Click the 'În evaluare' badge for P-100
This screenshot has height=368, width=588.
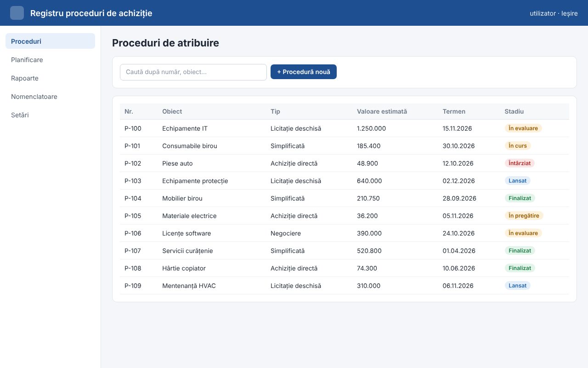(x=523, y=128)
